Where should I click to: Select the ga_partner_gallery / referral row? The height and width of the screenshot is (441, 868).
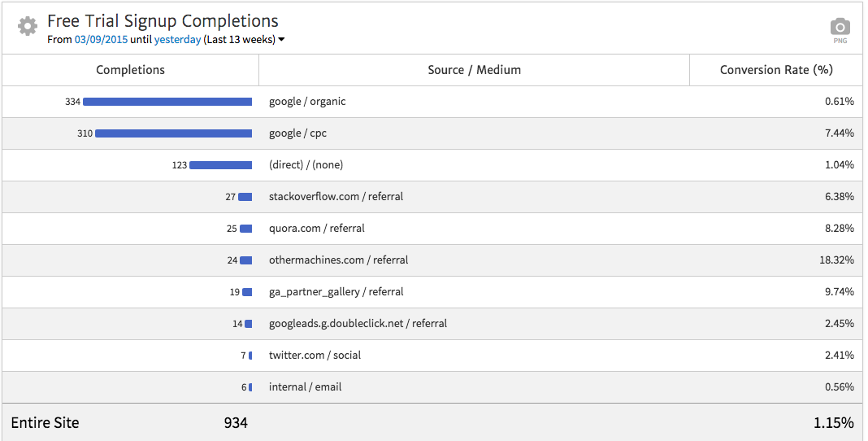(x=336, y=292)
